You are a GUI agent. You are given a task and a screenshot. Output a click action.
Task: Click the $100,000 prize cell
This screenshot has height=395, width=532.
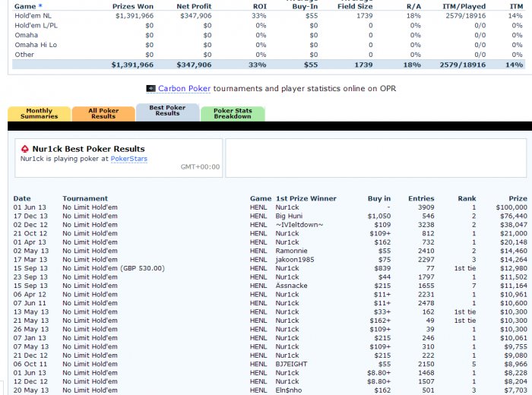coord(511,207)
